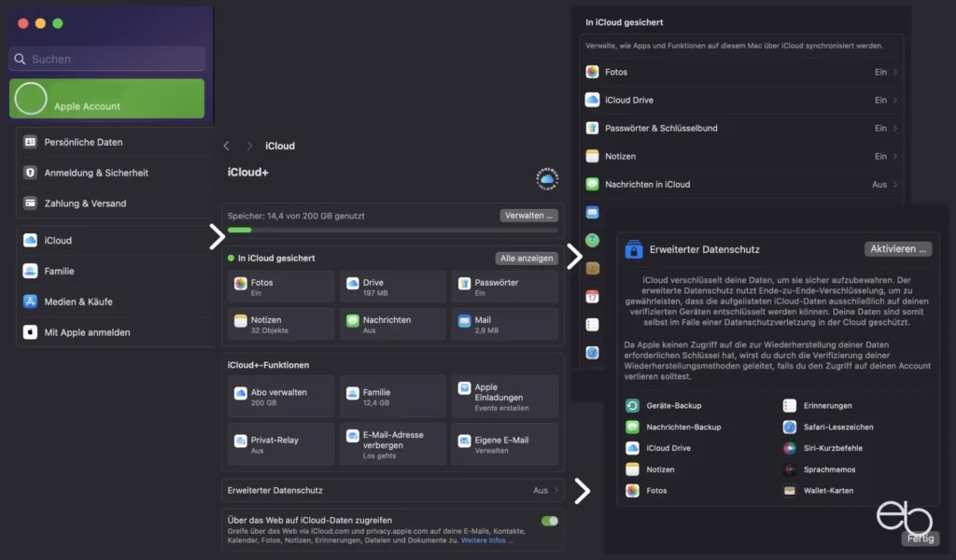Screen dimensions: 956x560
Task: Click the Safari icon in the synced list
Action: tap(592, 353)
